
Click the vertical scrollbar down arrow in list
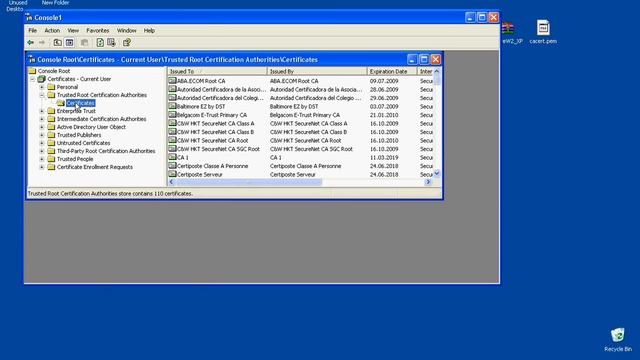point(437,174)
